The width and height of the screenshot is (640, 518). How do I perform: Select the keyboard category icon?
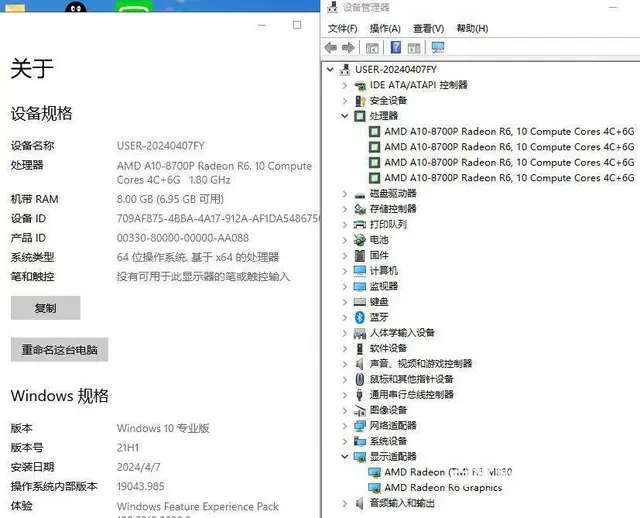(x=360, y=302)
